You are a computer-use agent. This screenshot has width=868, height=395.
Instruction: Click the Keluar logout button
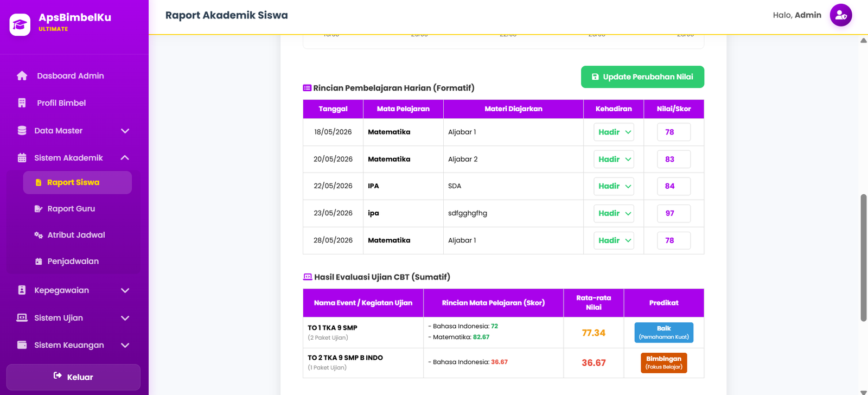pos(73,377)
